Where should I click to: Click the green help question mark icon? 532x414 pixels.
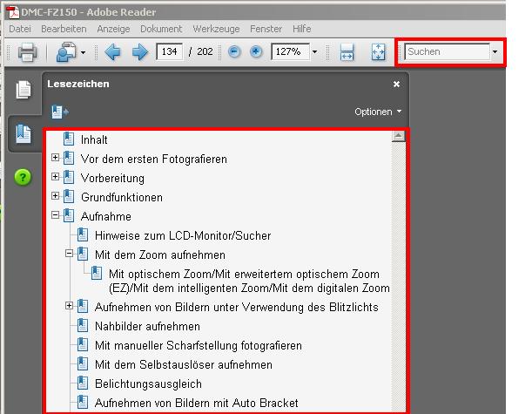click(x=23, y=177)
